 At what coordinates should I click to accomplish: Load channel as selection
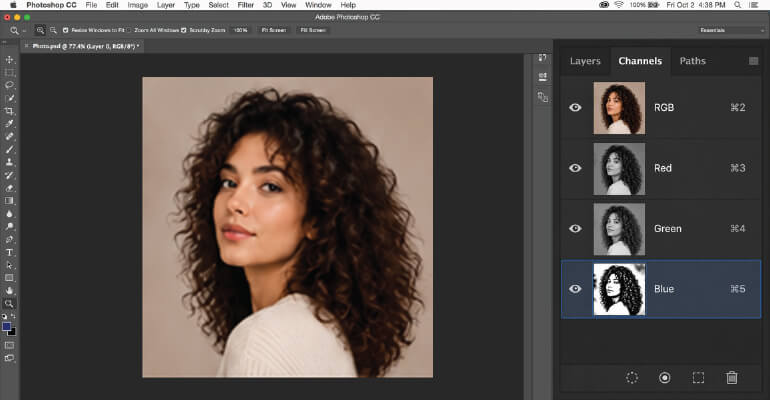(632, 377)
